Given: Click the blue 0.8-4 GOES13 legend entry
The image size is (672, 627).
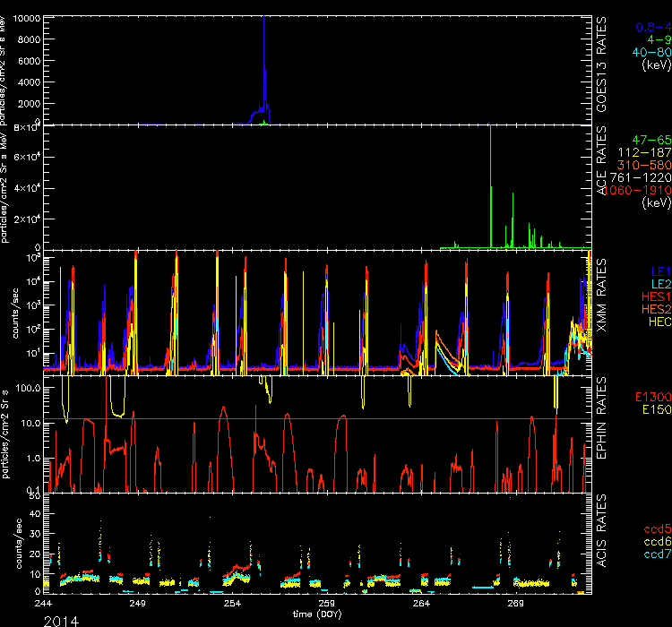Looking at the screenshot, I should click(x=650, y=27).
